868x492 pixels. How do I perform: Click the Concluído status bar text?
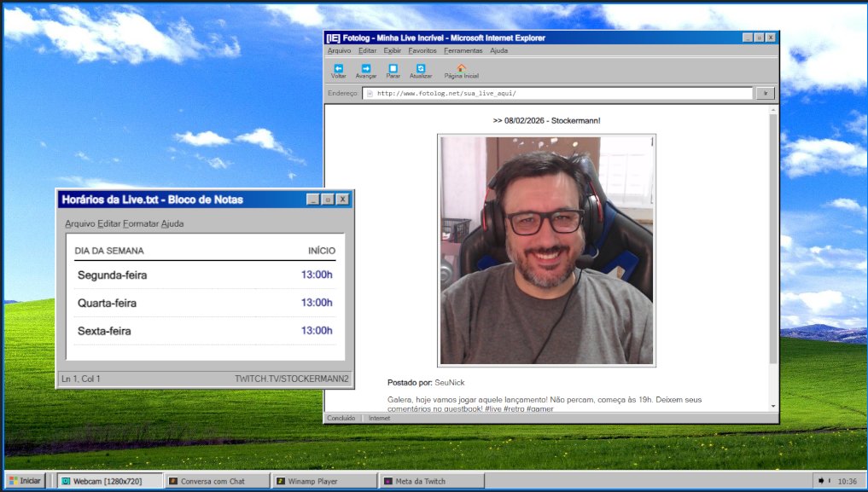point(341,419)
